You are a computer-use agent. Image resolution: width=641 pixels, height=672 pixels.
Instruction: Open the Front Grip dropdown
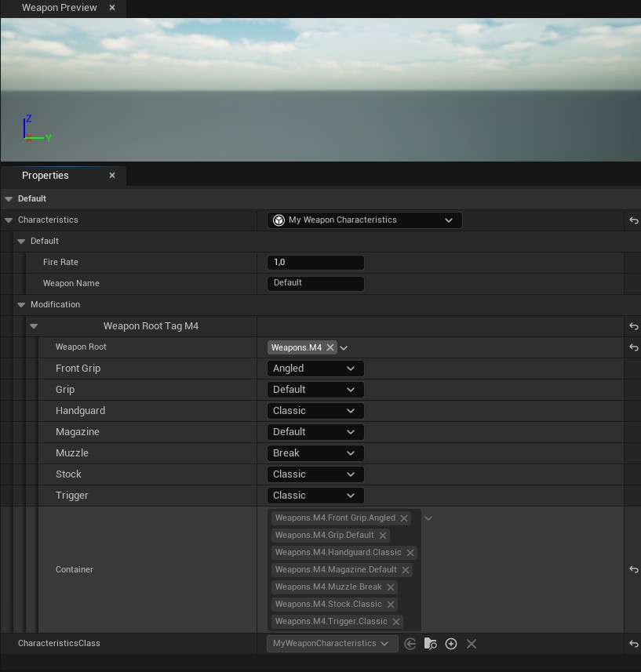315,369
